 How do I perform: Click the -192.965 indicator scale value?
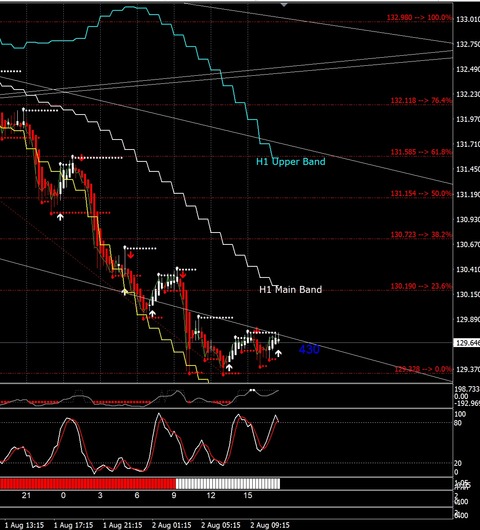point(467,403)
